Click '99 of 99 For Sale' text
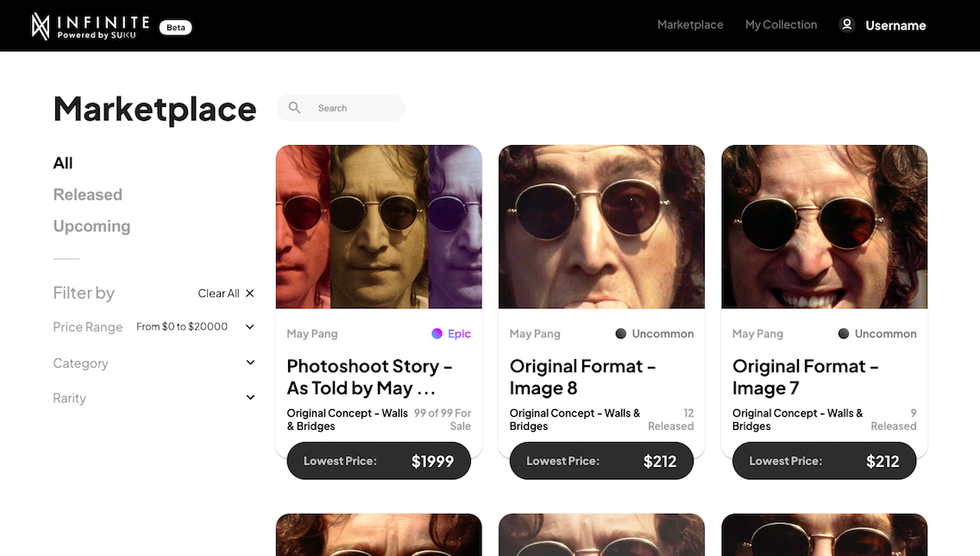Screen dimensions: 980x556 click(x=443, y=420)
